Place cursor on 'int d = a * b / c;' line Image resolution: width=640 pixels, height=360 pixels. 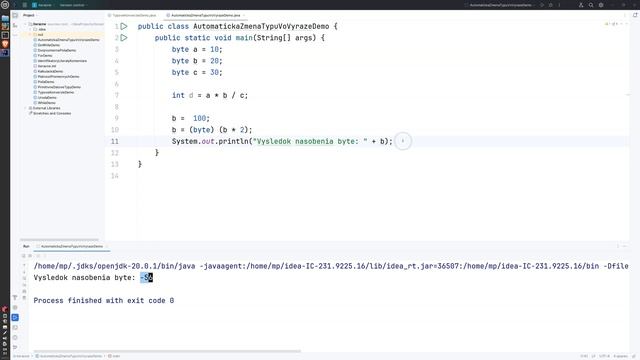(210, 96)
